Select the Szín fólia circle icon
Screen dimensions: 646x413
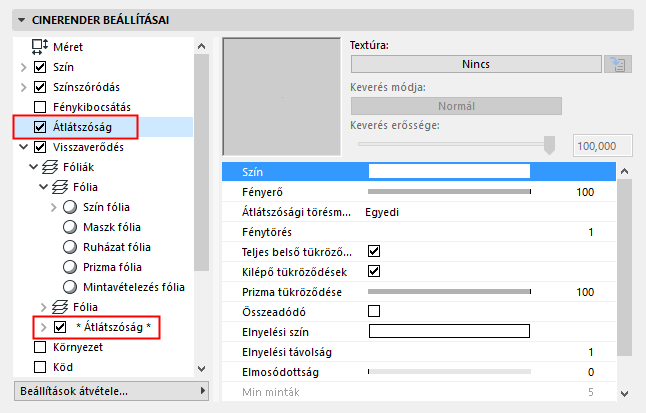point(70,207)
